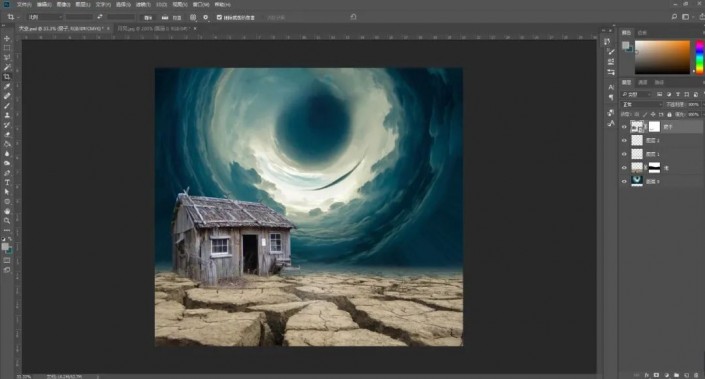705x379 pixels.
Task: Hide the top 房子 layer via eye icon
Action: (x=624, y=127)
